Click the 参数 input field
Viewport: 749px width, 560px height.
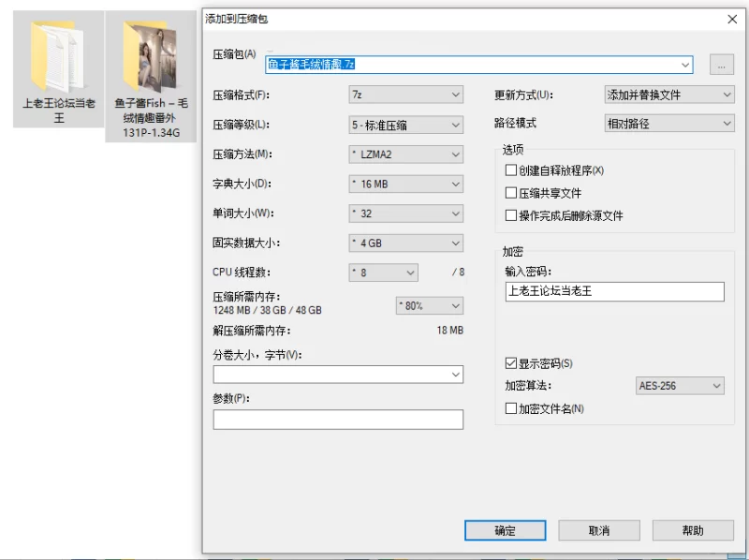point(338,420)
